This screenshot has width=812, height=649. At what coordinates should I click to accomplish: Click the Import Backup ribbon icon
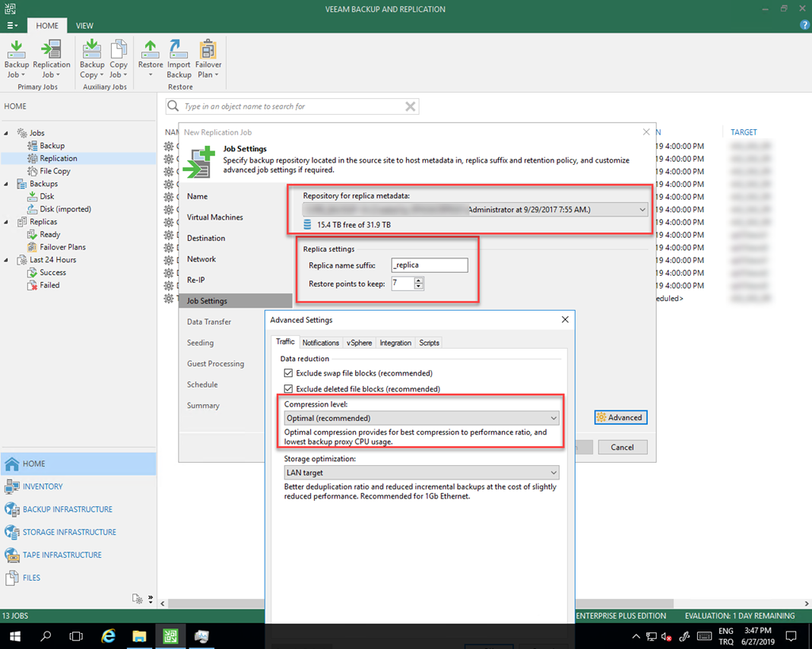pos(178,59)
